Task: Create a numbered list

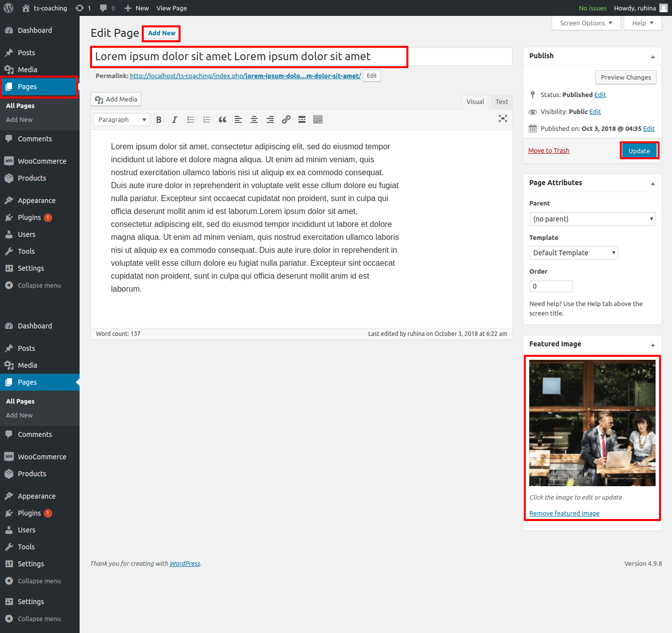Action: 206,119
